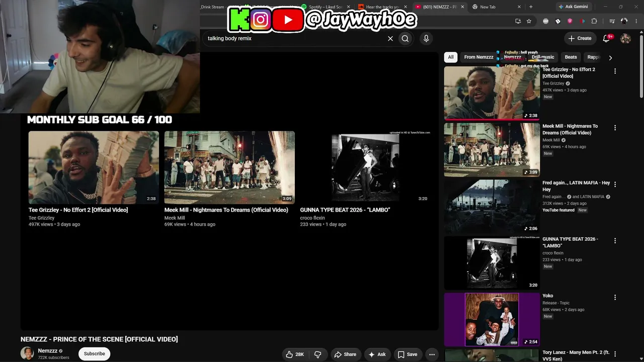Close the Spotify – Liked Songs tab
The image size is (644, 362).
349,7
